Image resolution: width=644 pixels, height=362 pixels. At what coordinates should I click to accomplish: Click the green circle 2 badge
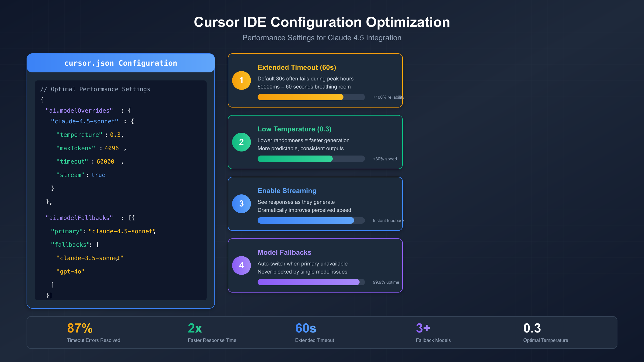pos(241,142)
